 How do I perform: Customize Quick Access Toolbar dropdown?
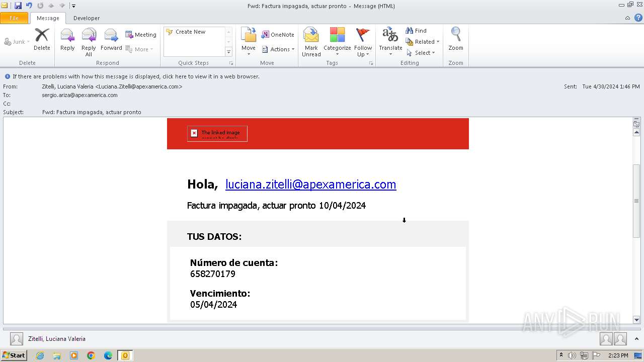[x=73, y=6]
